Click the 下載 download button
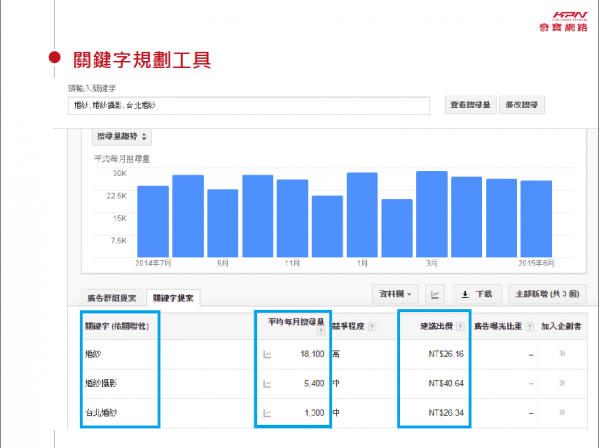The image size is (600, 448). [x=477, y=294]
